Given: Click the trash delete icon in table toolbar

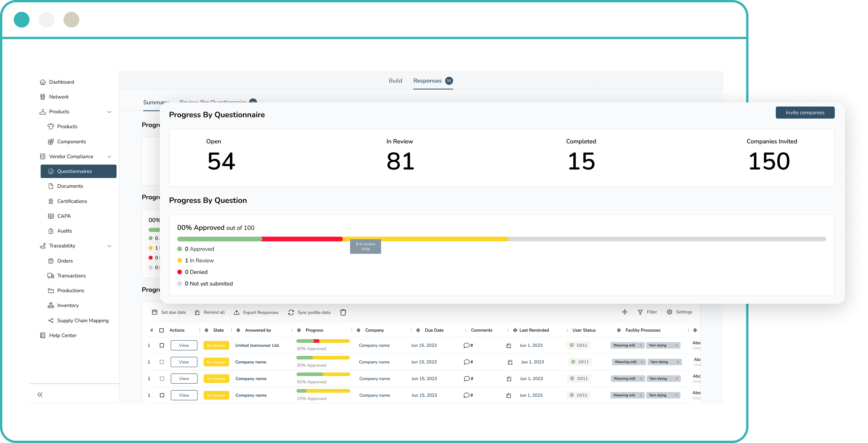Looking at the screenshot, I should (343, 312).
